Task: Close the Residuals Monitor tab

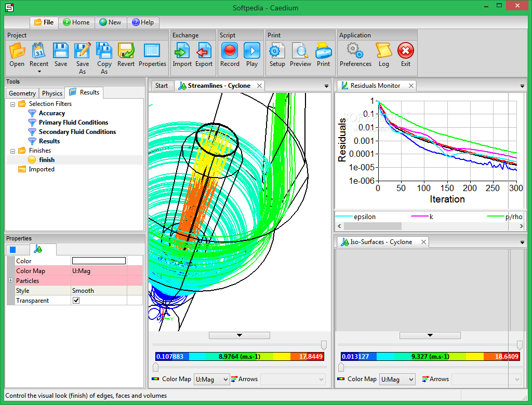Action: 411,86
